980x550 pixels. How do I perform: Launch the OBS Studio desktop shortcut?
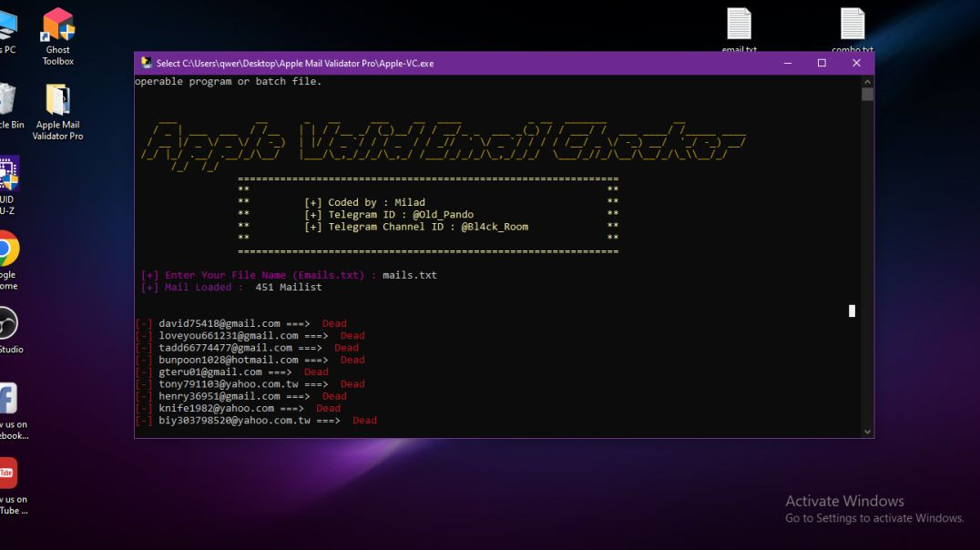[9, 330]
